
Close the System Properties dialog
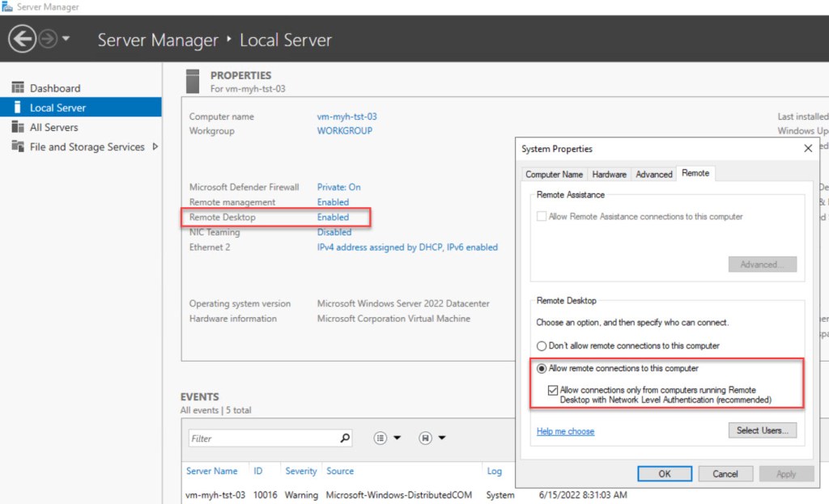[x=807, y=149]
